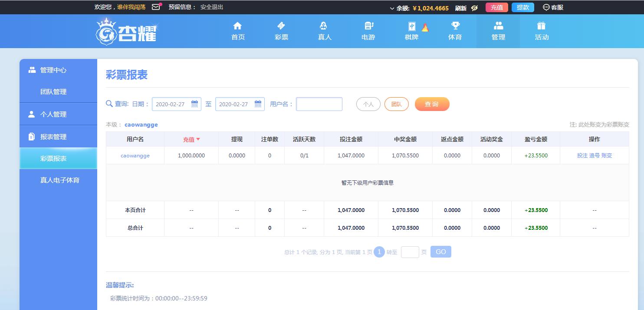Click the 首页 home icon
This screenshot has height=310, width=644.
click(237, 26)
